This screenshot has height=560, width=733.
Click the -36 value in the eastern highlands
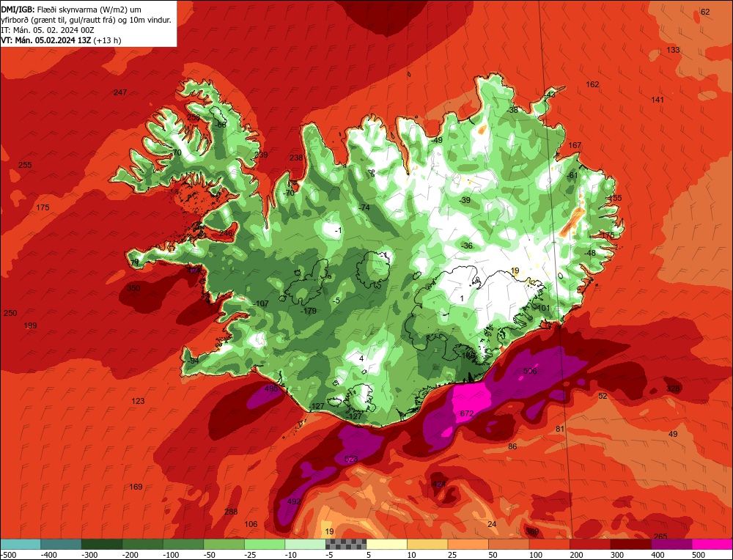pyautogui.click(x=466, y=246)
